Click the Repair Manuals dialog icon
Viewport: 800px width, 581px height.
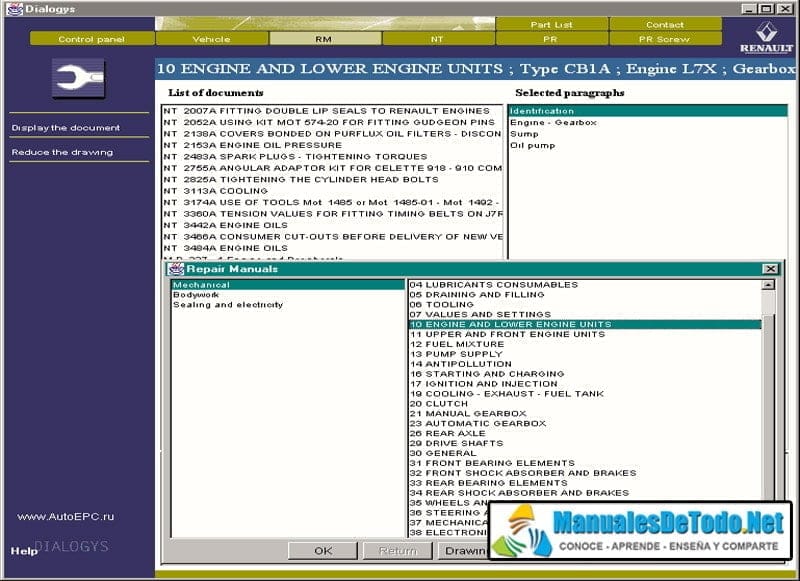(176, 269)
